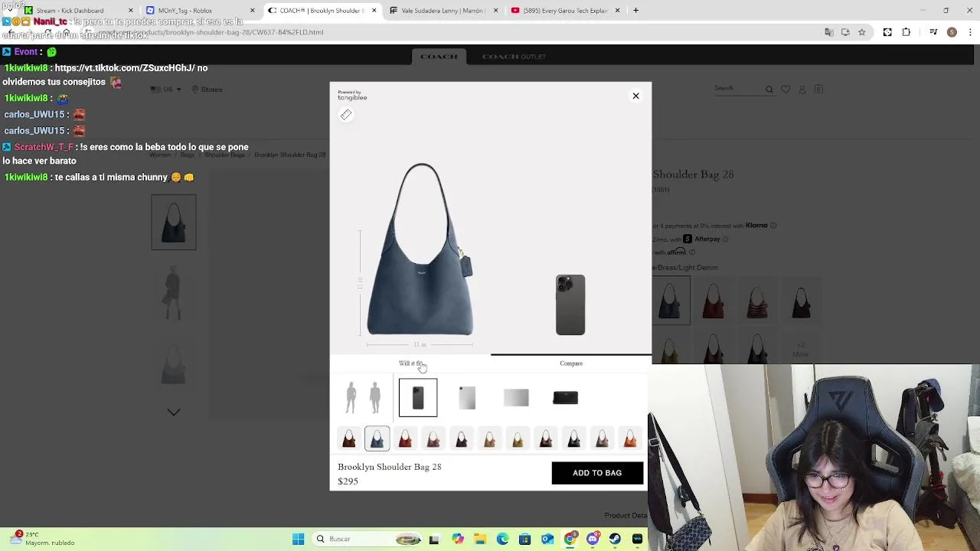Image resolution: width=980 pixels, height=551 pixels.
Task: Open the Stores locator link
Action: click(207, 90)
